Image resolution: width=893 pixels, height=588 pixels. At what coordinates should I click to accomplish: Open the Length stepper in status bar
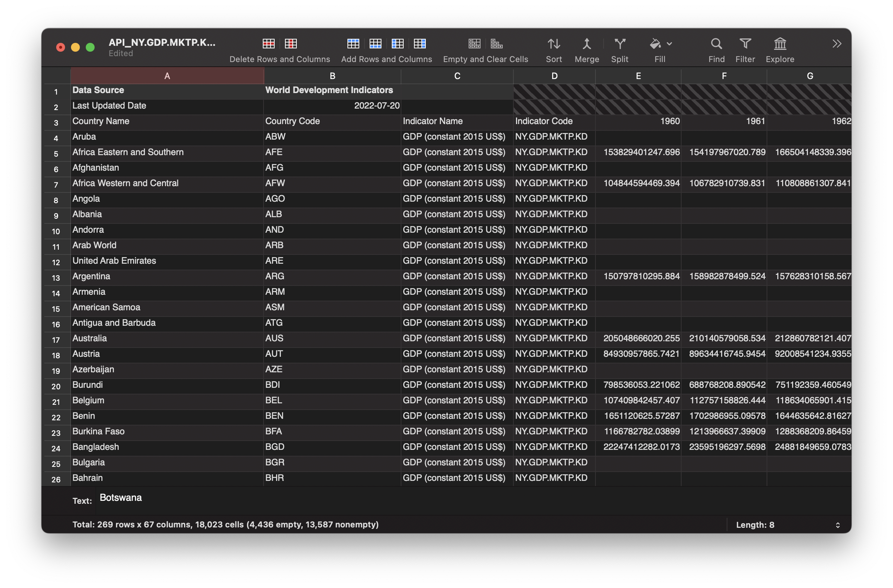coord(838,525)
